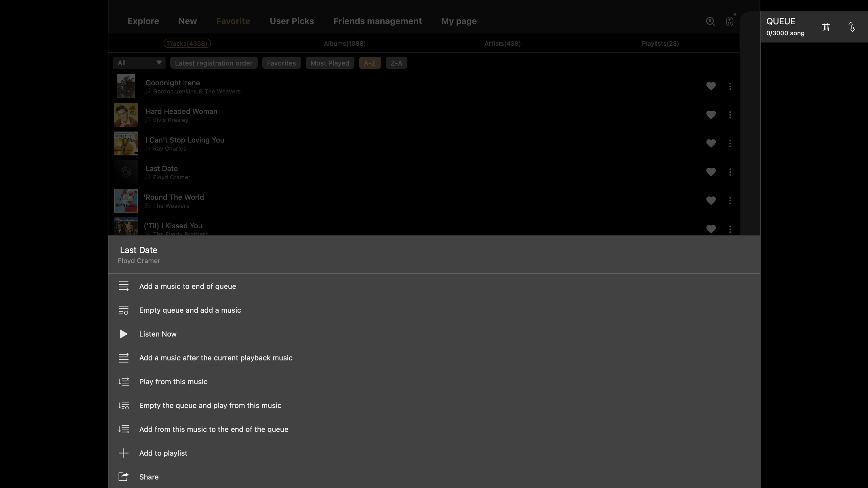
Task: Switch to Albums(1088)
Action: pyautogui.click(x=344, y=43)
